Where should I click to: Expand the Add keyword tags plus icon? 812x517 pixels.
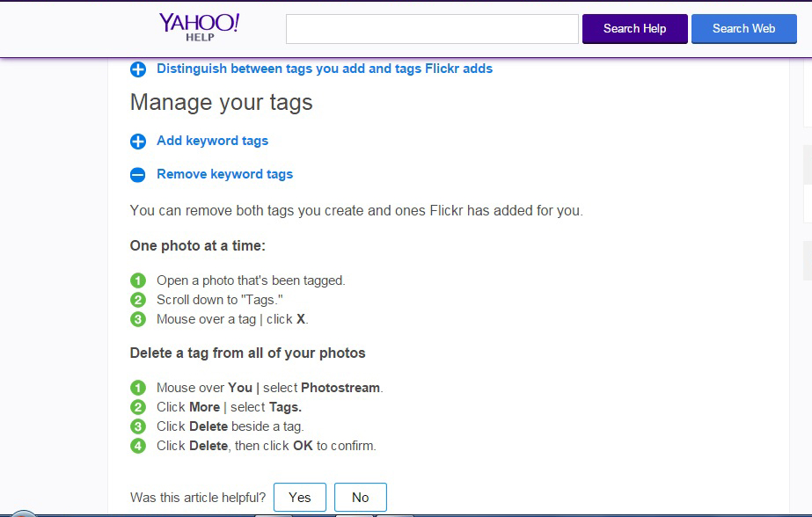point(138,142)
